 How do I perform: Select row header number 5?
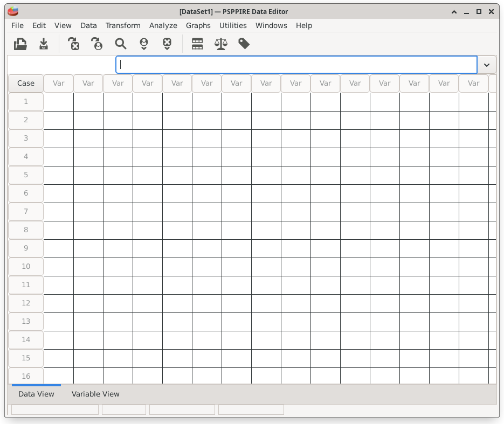click(x=26, y=175)
